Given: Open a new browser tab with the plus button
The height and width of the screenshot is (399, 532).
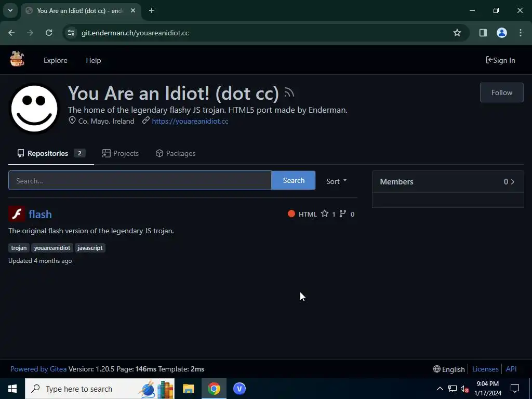Looking at the screenshot, I should point(152,10).
